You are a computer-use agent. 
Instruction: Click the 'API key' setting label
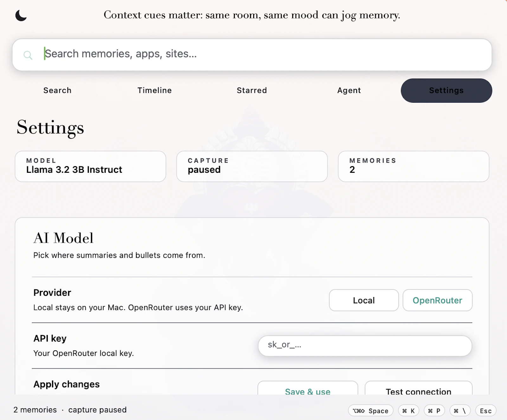pos(50,339)
